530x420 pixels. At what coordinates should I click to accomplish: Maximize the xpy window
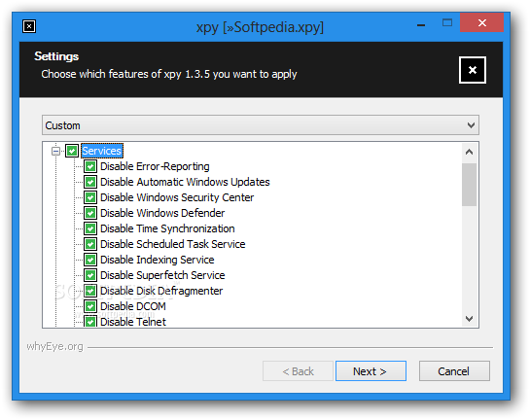click(x=447, y=23)
